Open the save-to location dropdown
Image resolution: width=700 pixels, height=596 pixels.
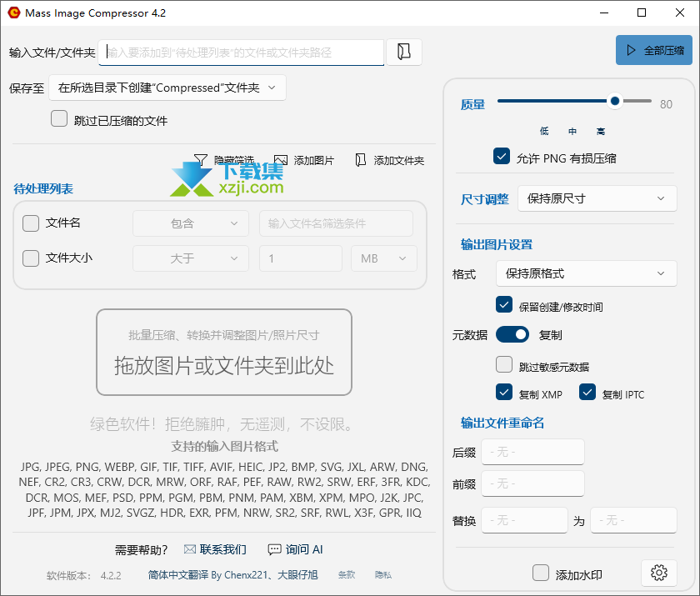tap(167, 88)
